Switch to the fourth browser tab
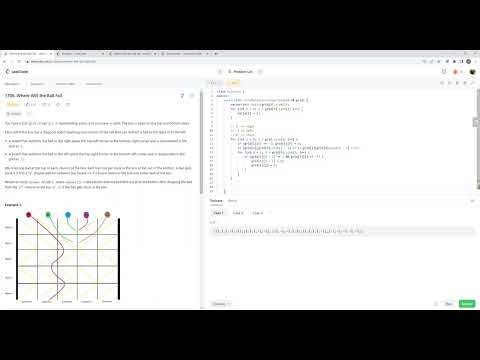The image size is (480, 360). (x=185, y=54)
